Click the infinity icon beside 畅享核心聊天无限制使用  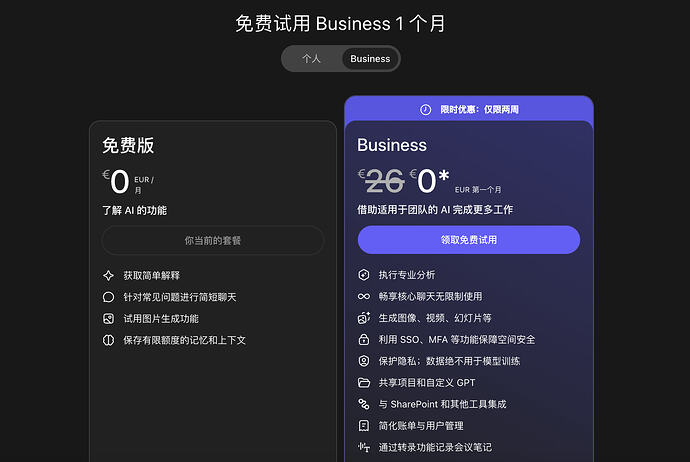364,297
